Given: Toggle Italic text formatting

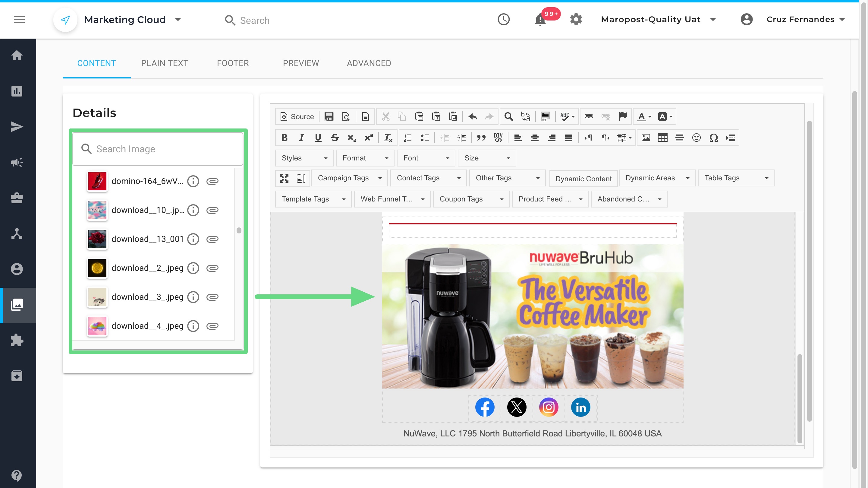Looking at the screenshot, I should (301, 138).
